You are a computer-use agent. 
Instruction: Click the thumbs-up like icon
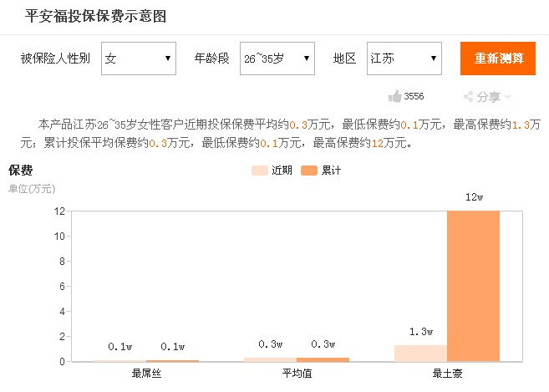coord(394,96)
